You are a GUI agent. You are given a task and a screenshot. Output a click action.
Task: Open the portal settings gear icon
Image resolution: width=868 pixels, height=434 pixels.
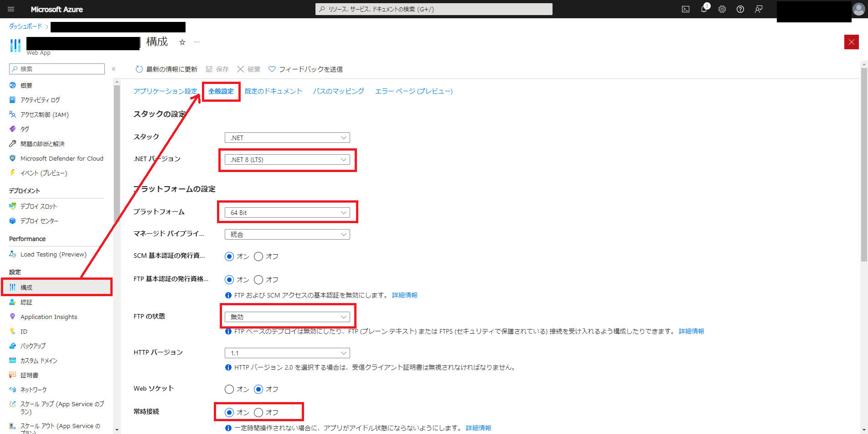pyautogui.click(x=722, y=9)
